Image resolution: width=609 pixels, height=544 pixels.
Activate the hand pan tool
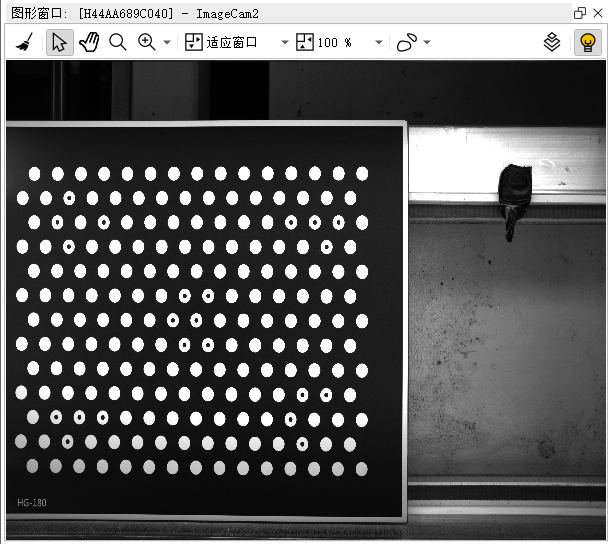(x=89, y=42)
